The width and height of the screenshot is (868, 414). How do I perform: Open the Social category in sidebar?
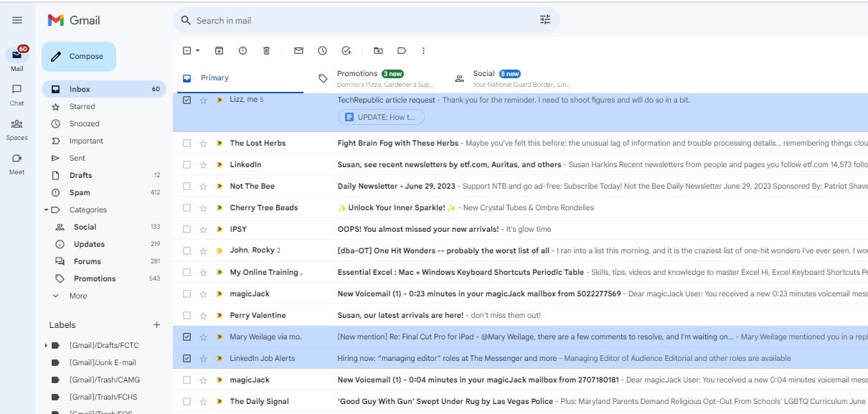coord(104,227)
